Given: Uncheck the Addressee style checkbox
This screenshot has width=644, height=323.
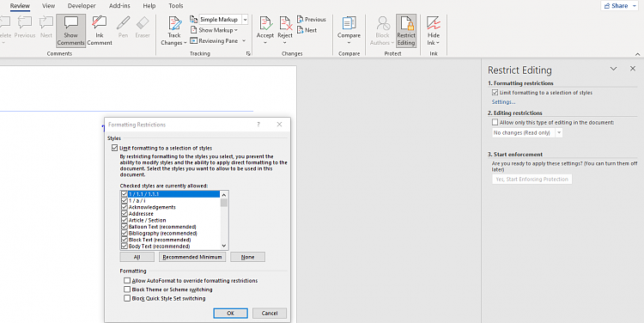Looking at the screenshot, I should click(125, 214).
